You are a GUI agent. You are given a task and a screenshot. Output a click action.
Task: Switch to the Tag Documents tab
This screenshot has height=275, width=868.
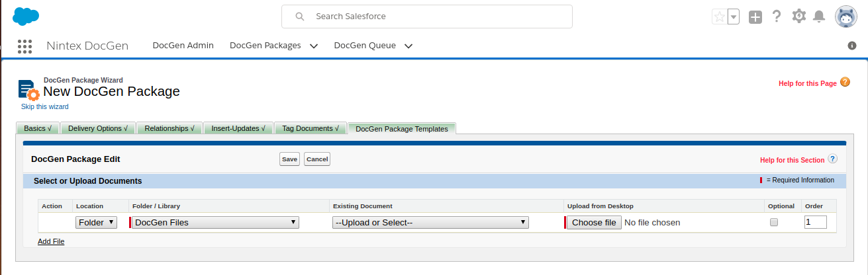(x=311, y=128)
